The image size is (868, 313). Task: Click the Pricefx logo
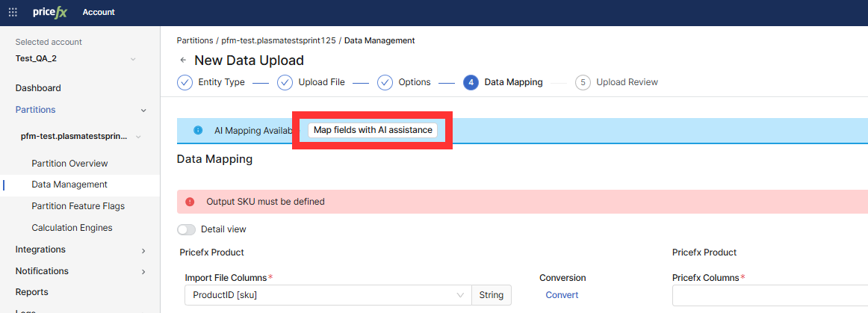coord(50,13)
